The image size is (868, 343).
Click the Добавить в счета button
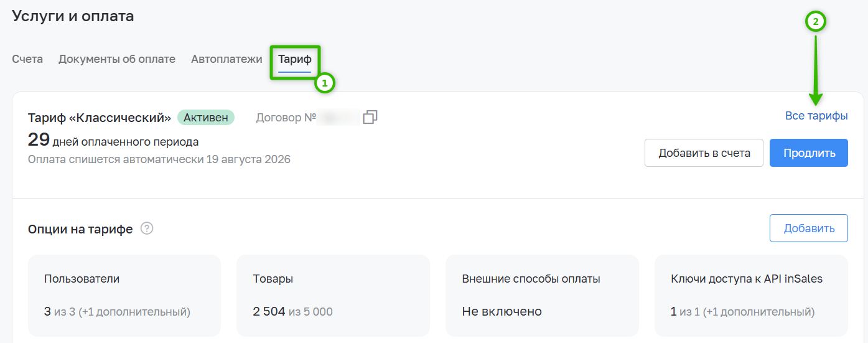704,153
